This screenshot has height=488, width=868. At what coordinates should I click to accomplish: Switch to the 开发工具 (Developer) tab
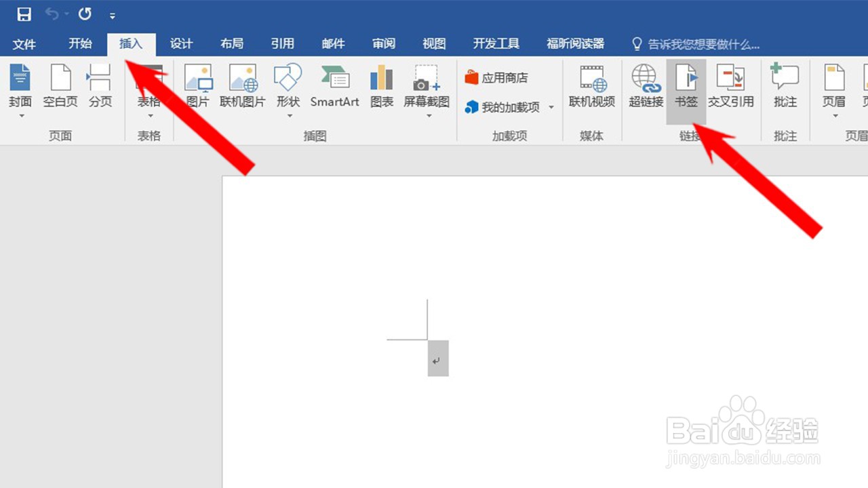point(496,44)
